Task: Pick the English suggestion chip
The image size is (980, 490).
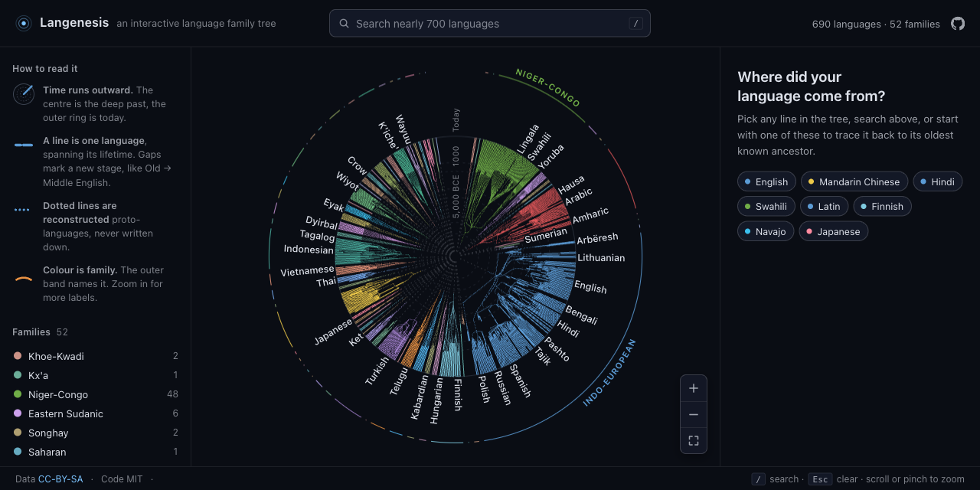Action: (x=766, y=181)
